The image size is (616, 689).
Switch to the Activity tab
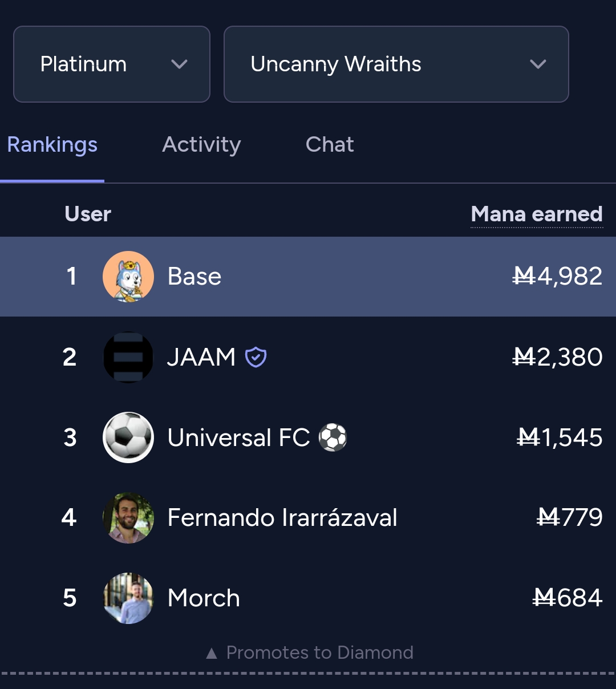201,145
